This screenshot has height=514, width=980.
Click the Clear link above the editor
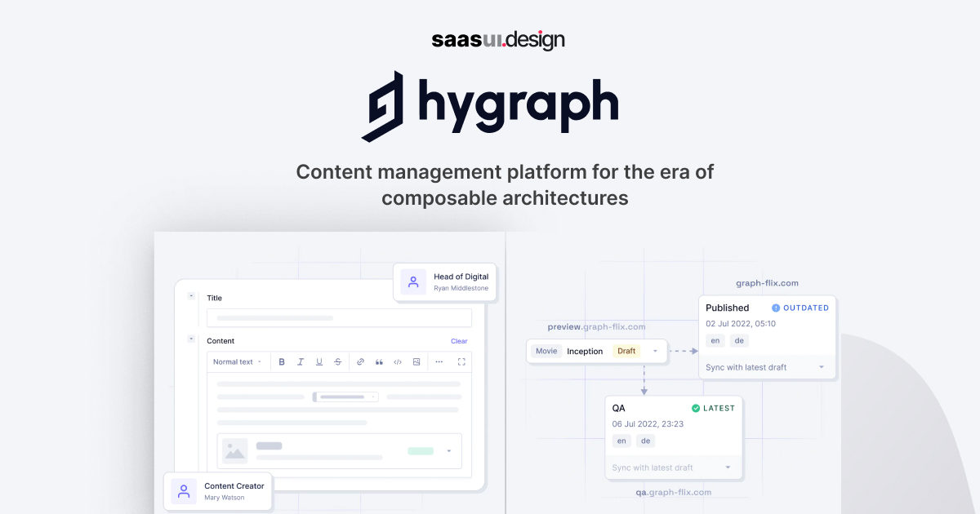click(459, 340)
